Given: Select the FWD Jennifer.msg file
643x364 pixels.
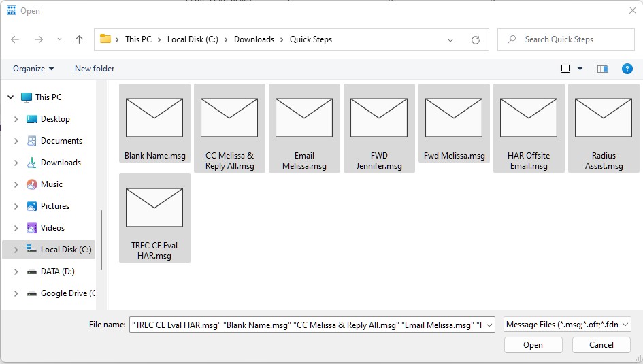Looking at the screenshot, I should [379, 129].
